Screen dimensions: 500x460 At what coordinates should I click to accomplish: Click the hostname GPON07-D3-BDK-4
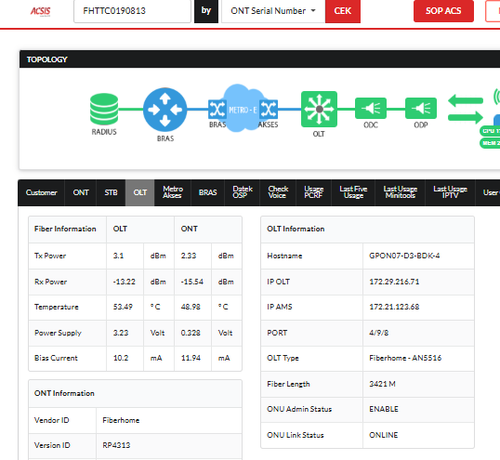(x=404, y=256)
